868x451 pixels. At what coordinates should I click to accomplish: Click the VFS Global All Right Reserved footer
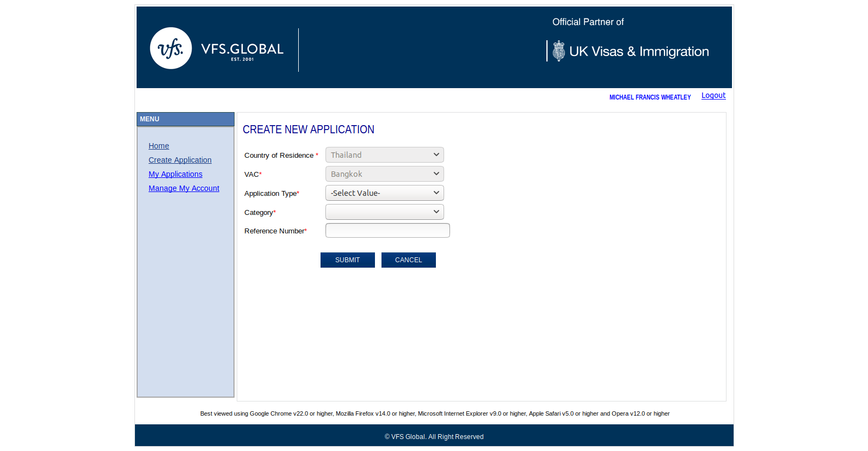click(434, 437)
